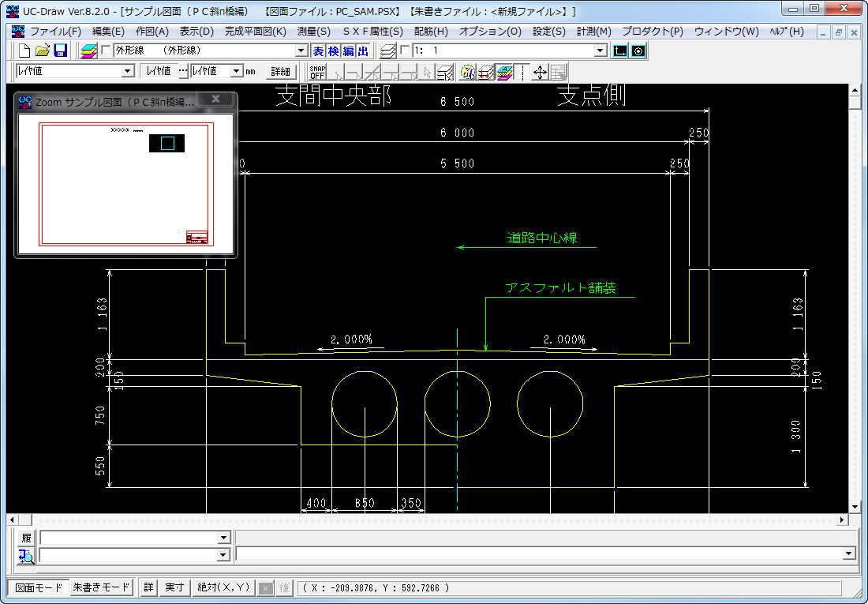Viewport: 868px width, 604px height.
Task: Expand the first レイヤ値 dropdown
Action: (128, 71)
